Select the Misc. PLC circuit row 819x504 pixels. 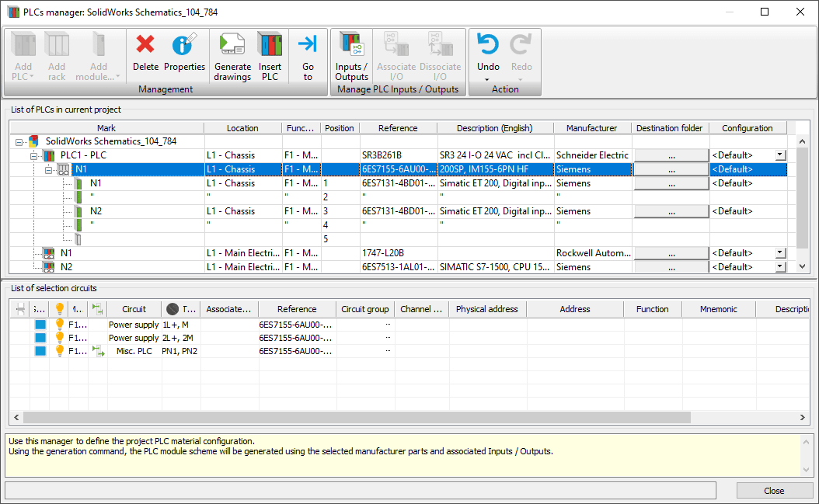pyautogui.click(x=410, y=351)
